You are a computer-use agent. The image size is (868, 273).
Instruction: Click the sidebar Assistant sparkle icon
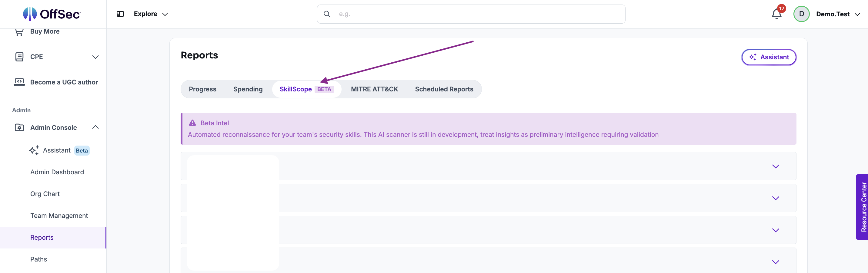coord(34,150)
